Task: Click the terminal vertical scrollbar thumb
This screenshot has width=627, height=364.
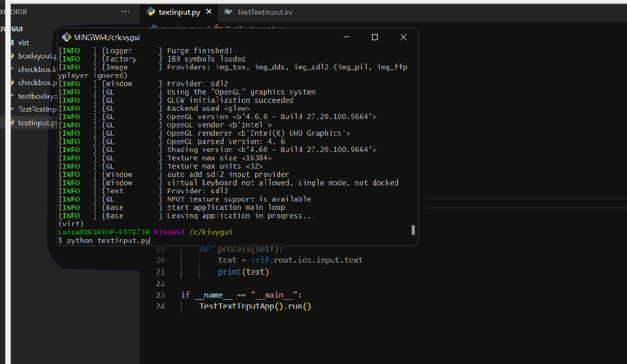Action: 413,230
